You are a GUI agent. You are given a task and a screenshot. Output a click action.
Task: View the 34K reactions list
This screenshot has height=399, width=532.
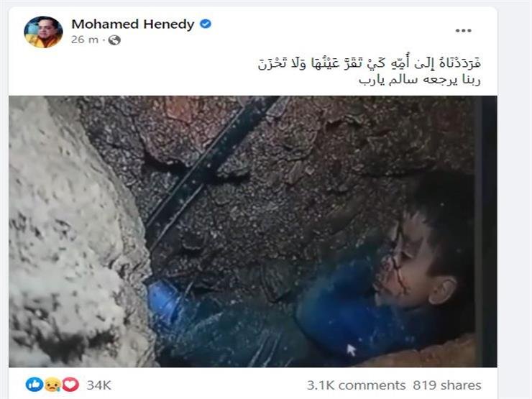point(98,385)
